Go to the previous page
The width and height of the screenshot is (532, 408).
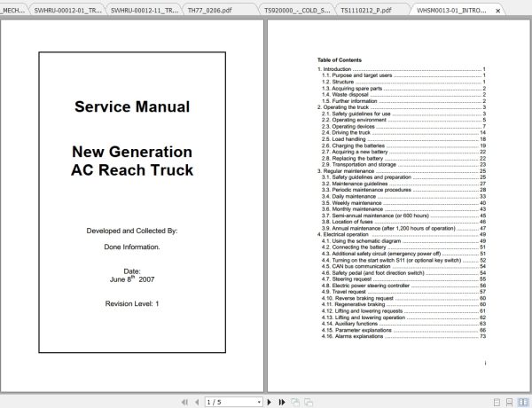197,402
